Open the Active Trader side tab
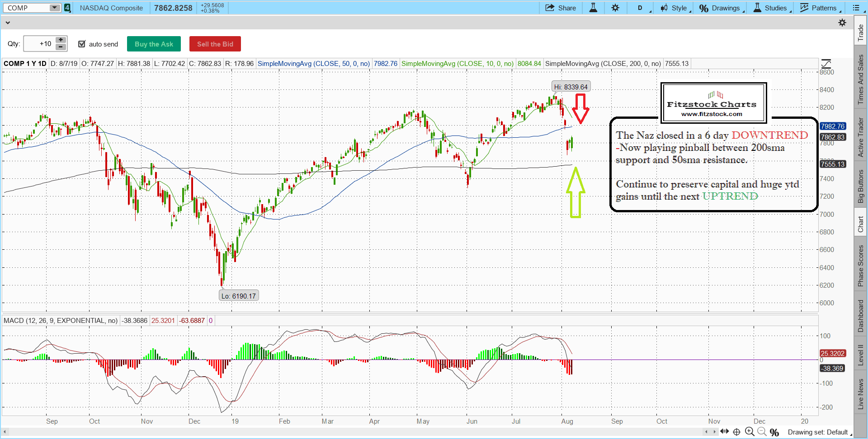Screen dimensions: 868x439 click(x=861, y=137)
